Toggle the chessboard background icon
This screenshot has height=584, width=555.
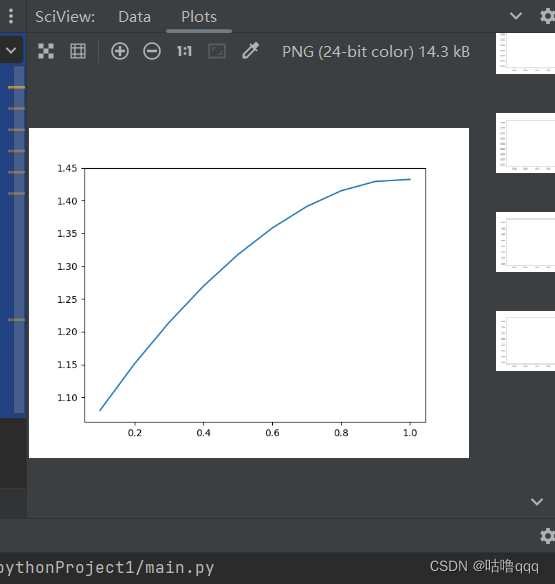pyautogui.click(x=46, y=51)
